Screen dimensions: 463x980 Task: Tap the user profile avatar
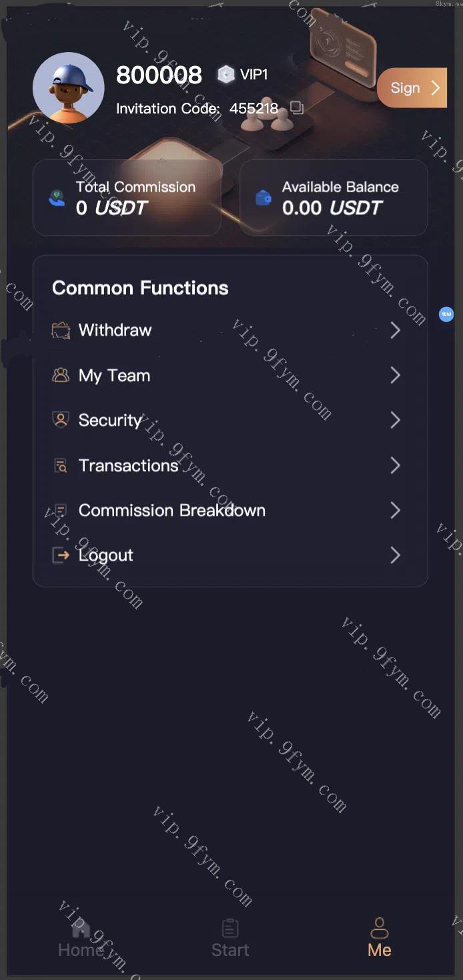(68, 87)
